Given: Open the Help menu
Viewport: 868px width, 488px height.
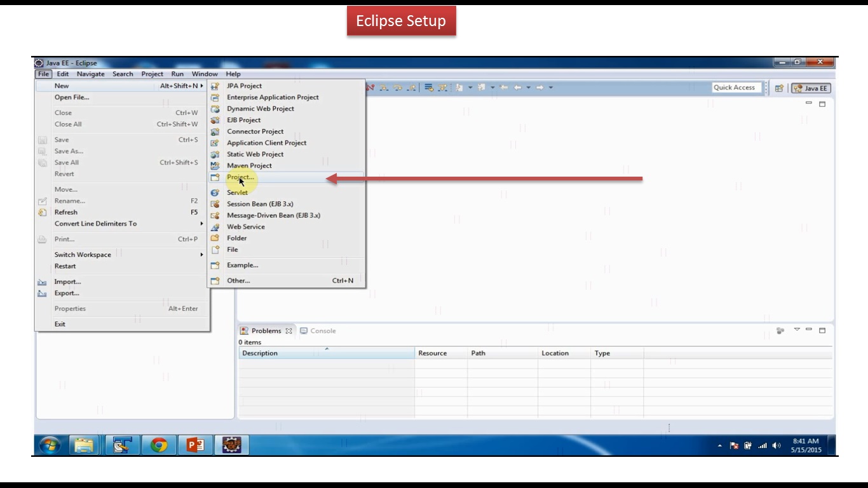Looking at the screenshot, I should coord(233,74).
